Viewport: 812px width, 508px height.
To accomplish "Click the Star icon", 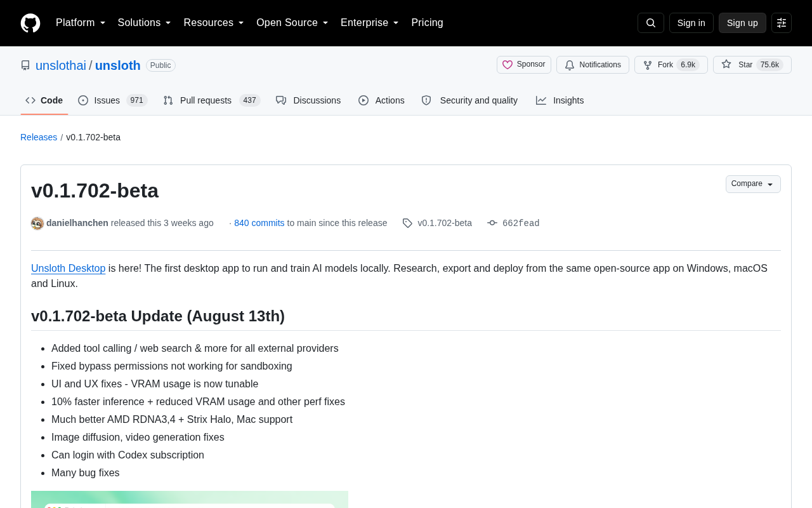I will [x=726, y=64].
